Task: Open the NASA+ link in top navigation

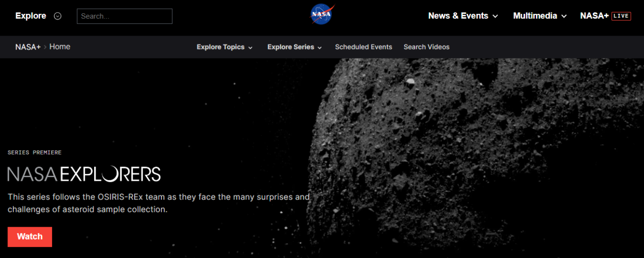Action: [x=594, y=16]
